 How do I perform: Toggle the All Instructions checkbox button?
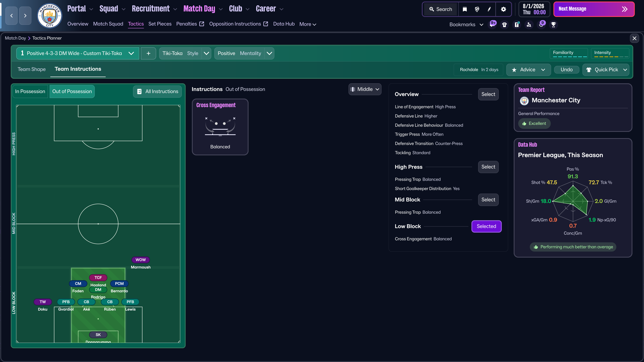coord(157,92)
